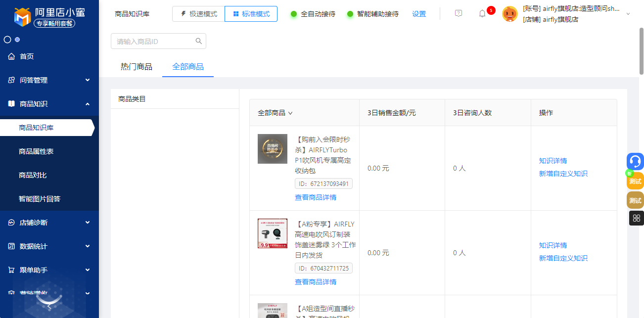Select the first carousel circle in sidebar

7,40
